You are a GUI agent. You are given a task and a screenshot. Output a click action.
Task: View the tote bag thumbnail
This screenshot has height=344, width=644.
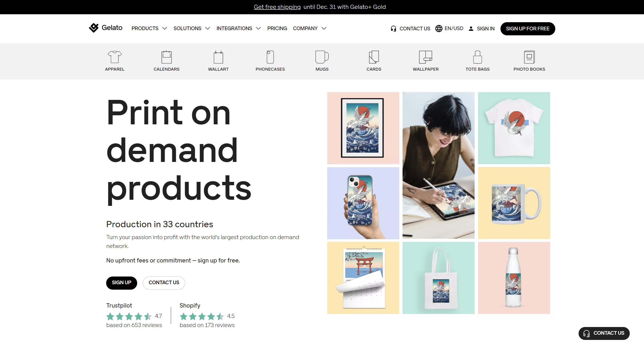tap(438, 278)
